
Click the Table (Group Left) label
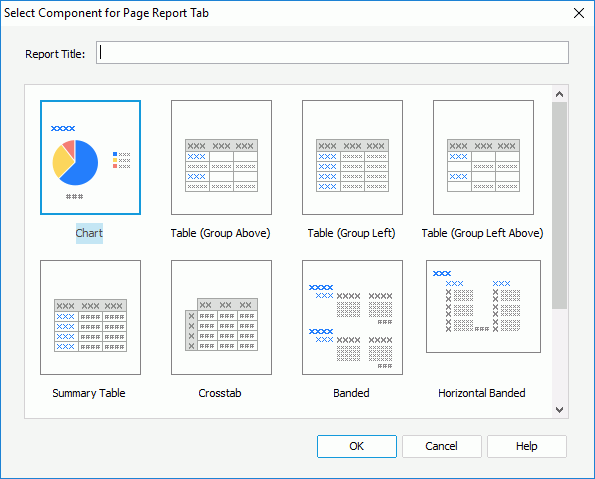click(x=351, y=233)
